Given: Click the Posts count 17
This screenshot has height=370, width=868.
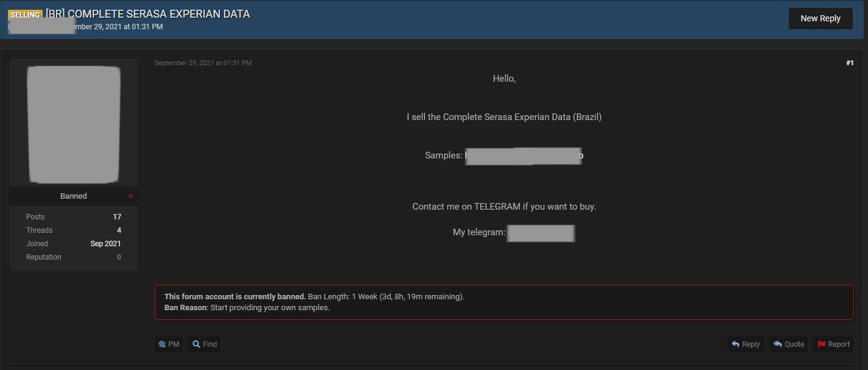Looking at the screenshot, I should click(117, 217).
